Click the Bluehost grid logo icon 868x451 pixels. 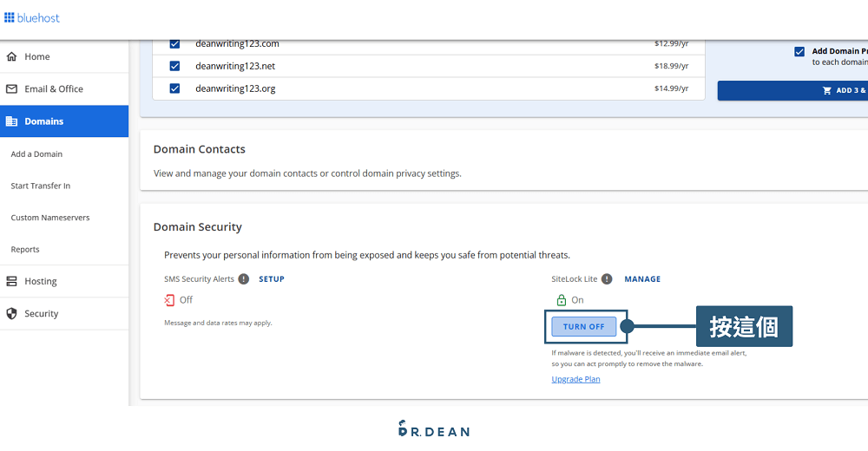[x=10, y=17]
